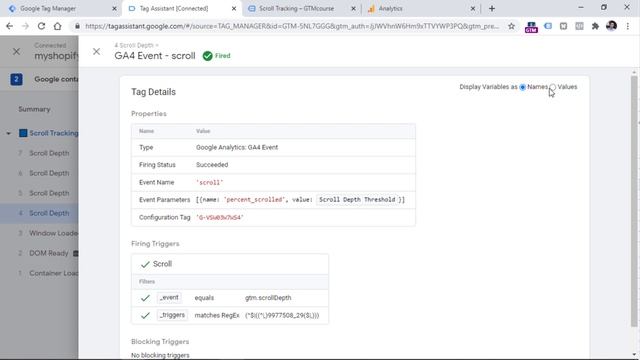Click the page scrollbar thumb
640x360 pixels.
(x=634, y=201)
